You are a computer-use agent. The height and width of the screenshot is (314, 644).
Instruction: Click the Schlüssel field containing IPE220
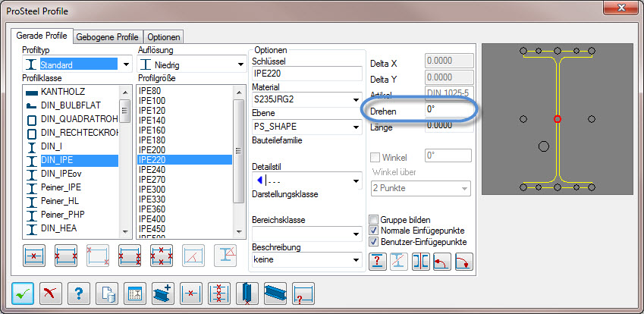pyautogui.click(x=306, y=74)
